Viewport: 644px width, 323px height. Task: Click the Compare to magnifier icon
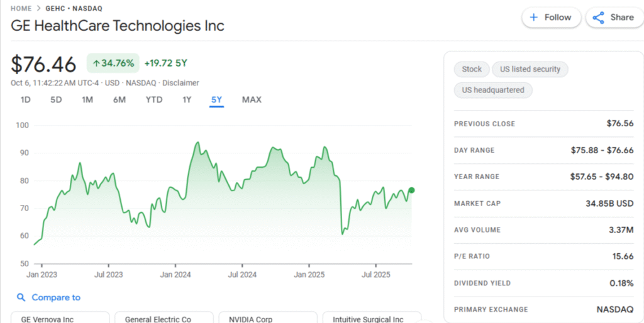(x=21, y=298)
